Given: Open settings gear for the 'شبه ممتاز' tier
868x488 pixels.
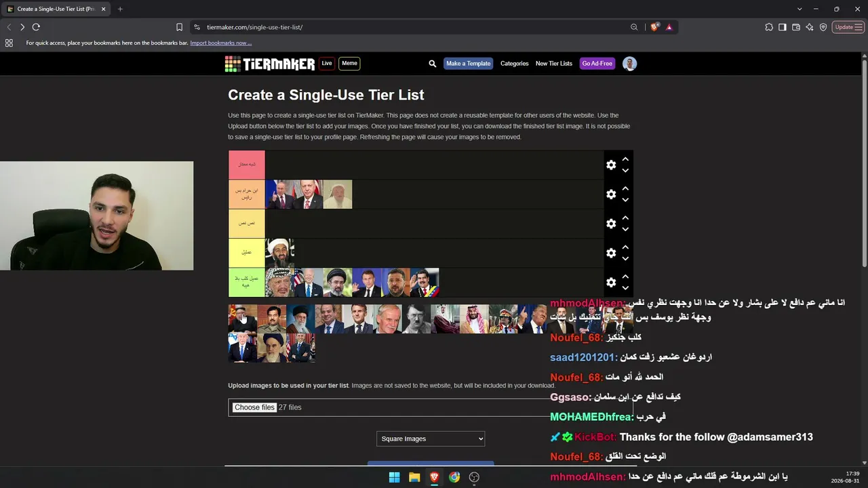Looking at the screenshot, I should click(611, 165).
